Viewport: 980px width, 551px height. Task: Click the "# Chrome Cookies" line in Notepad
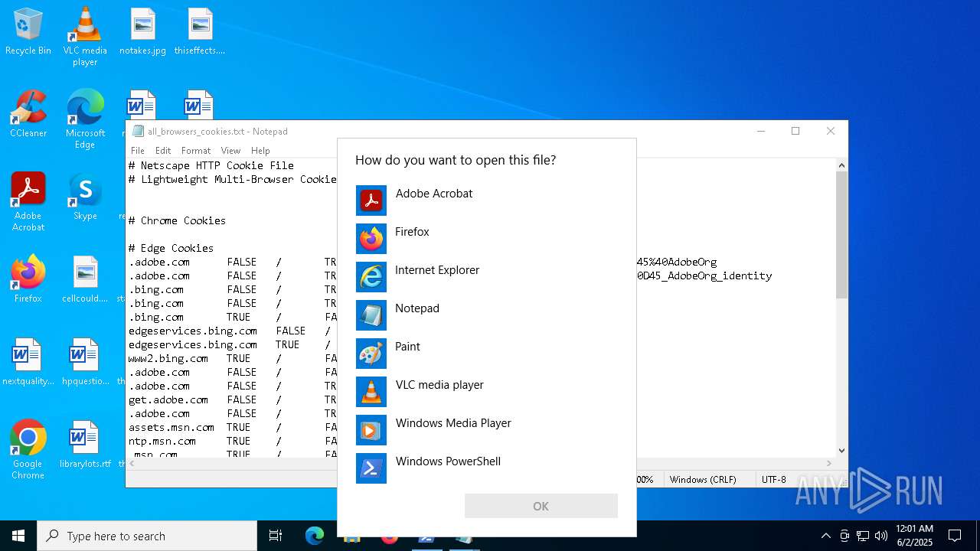[x=177, y=220]
